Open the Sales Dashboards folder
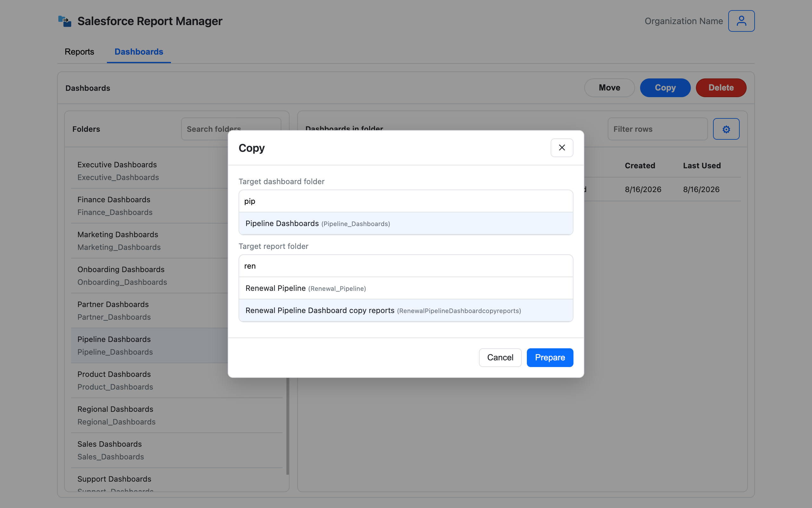Image resolution: width=812 pixels, height=508 pixels. click(x=177, y=451)
